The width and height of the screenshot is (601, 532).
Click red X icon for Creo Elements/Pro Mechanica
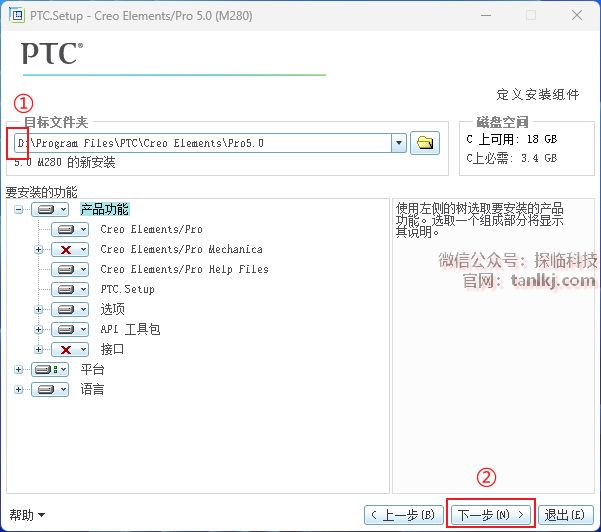pyautogui.click(x=70, y=250)
